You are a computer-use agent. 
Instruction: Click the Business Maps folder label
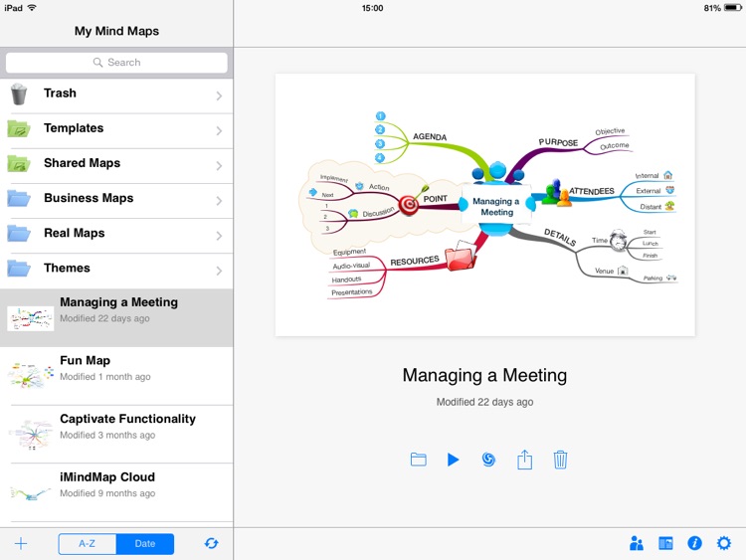(89, 198)
